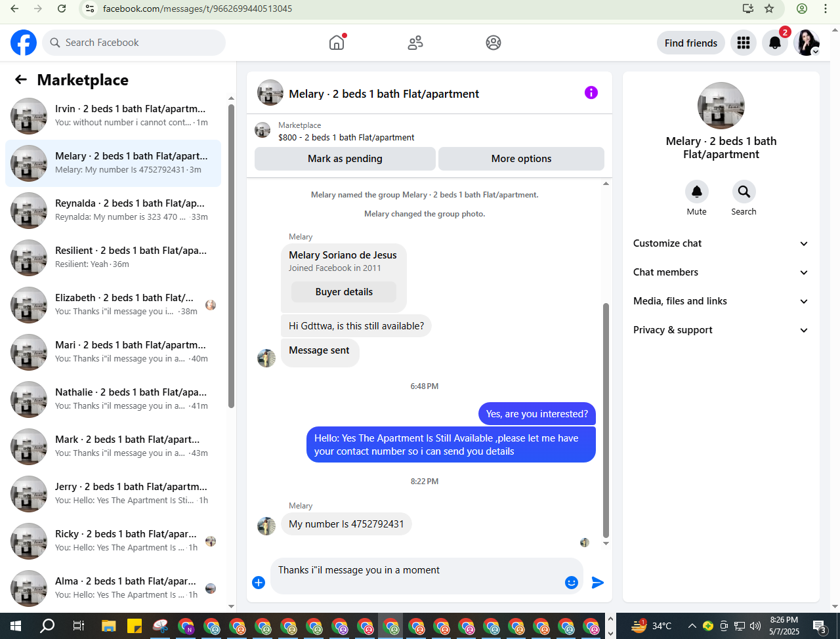Image resolution: width=840 pixels, height=639 pixels.
Task: Click the install app icon in address bar
Action: (747, 9)
